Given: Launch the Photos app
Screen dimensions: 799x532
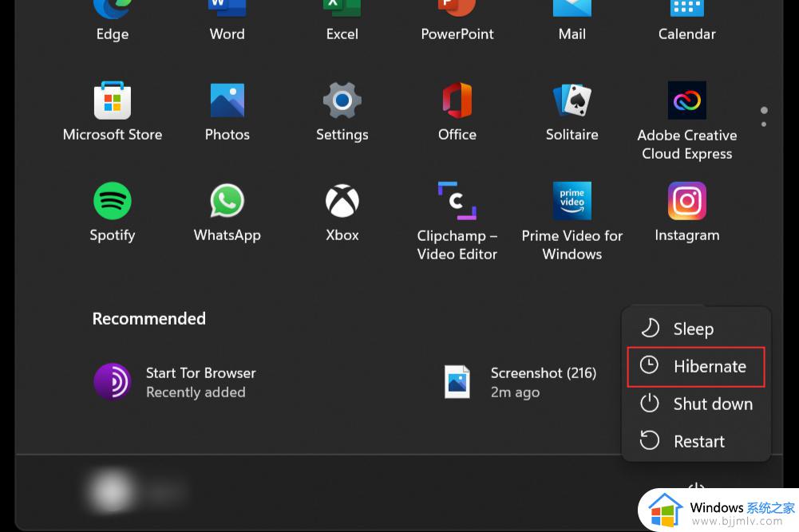Looking at the screenshot, I should pyautogui.click(x=227, y=112).
